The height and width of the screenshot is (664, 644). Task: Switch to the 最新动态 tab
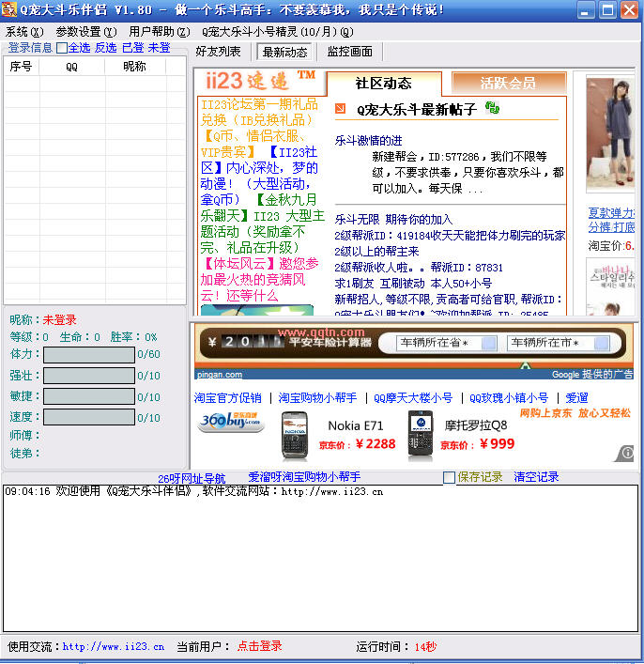(284, 52)
